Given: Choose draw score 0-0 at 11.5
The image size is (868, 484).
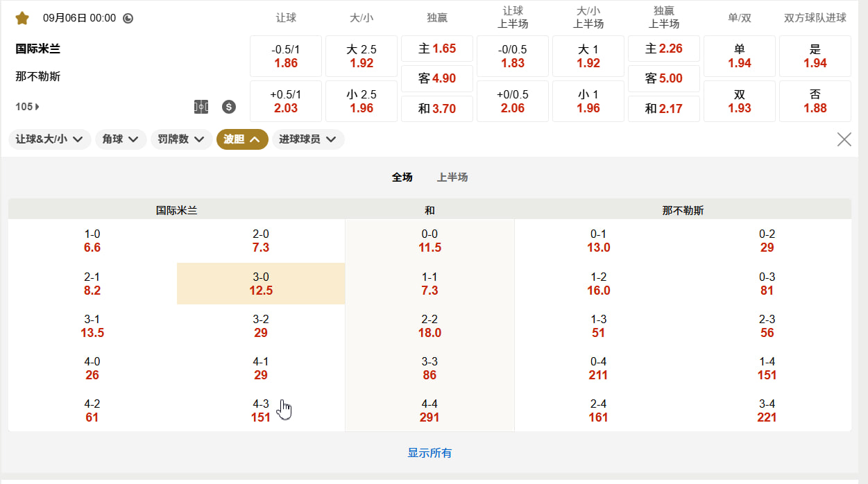Looking at the screenshot, I should pyautogui.click(x=429, y=241).
